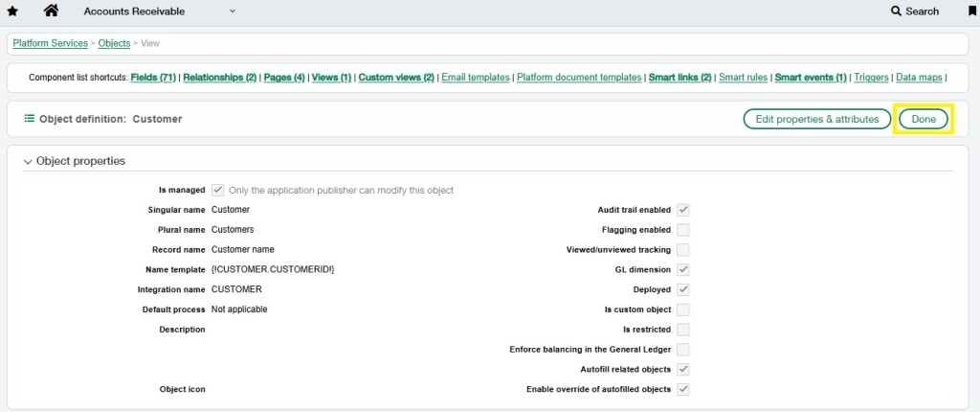Click the Description label
The image size is (980, 412).
tap(182, 330)
